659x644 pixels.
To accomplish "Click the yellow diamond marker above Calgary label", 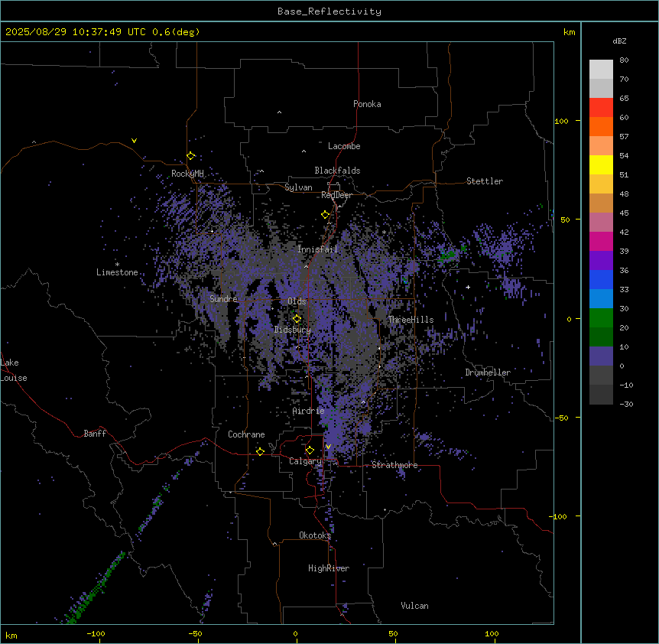I will [310, 450].
